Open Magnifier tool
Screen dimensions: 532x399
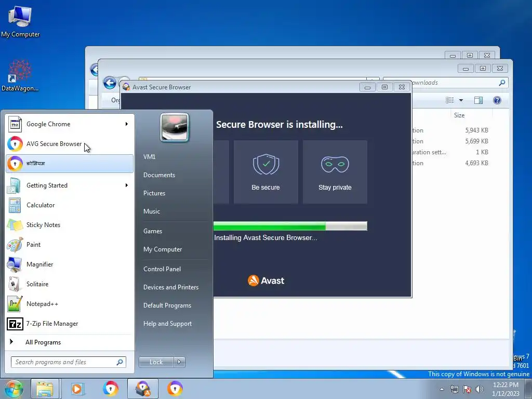[x=70, y=264]
